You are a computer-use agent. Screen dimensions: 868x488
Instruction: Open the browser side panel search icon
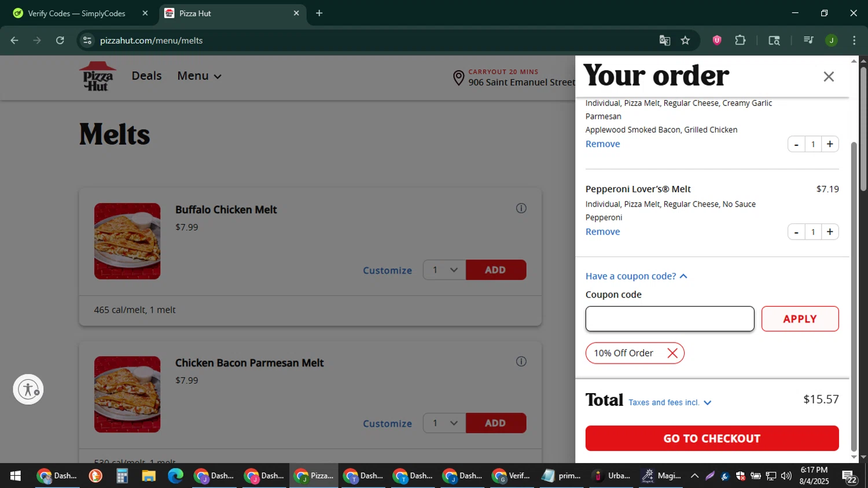tap(774, 41)
